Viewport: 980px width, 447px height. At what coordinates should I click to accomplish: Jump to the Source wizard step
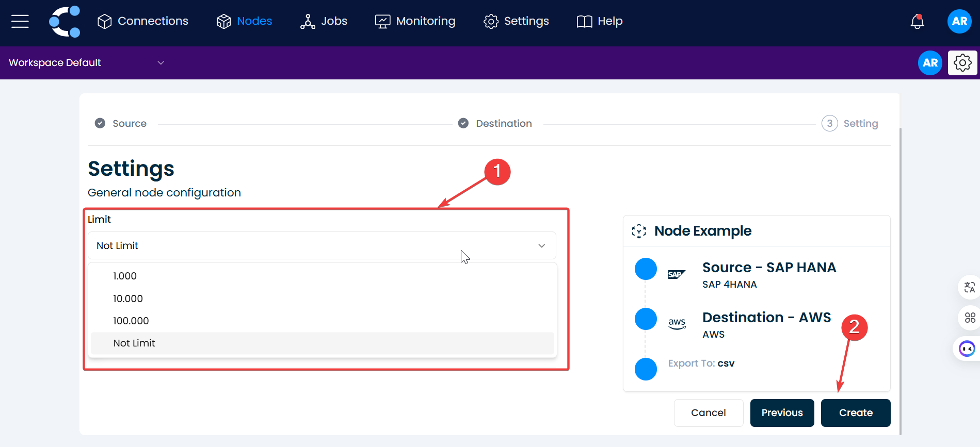(x=121, y=124)
